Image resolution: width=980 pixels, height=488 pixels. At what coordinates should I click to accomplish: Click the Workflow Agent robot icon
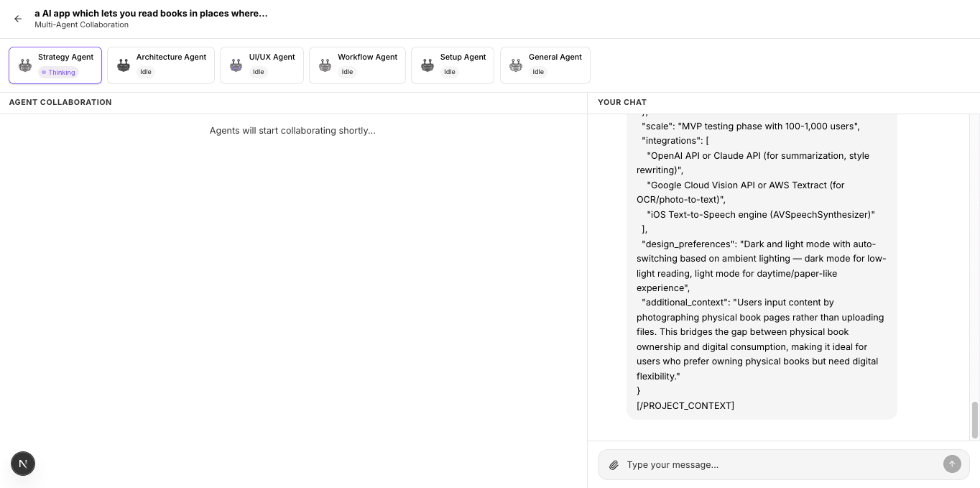click(x=325, y=65)
